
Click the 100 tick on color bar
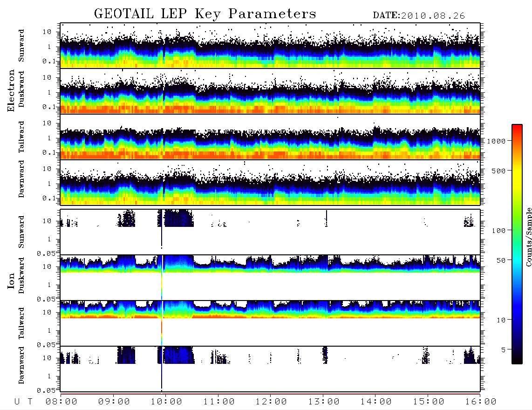(x=498, y=231)
